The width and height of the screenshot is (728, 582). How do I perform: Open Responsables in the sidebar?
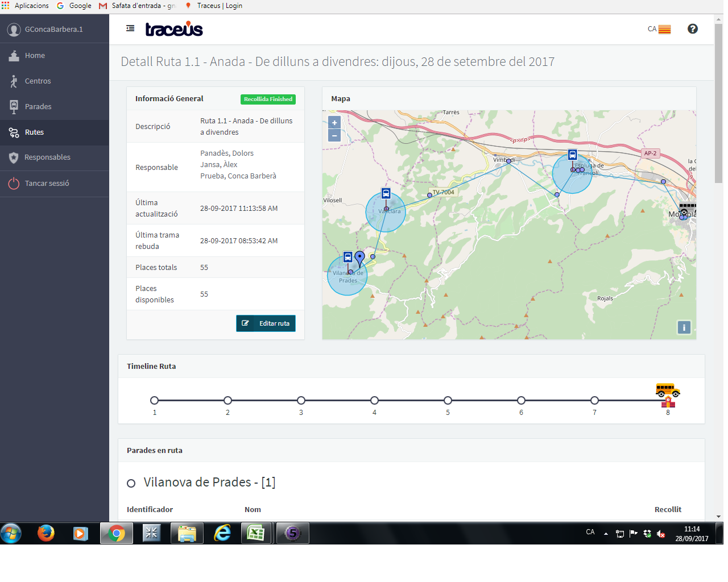(47, 157)
